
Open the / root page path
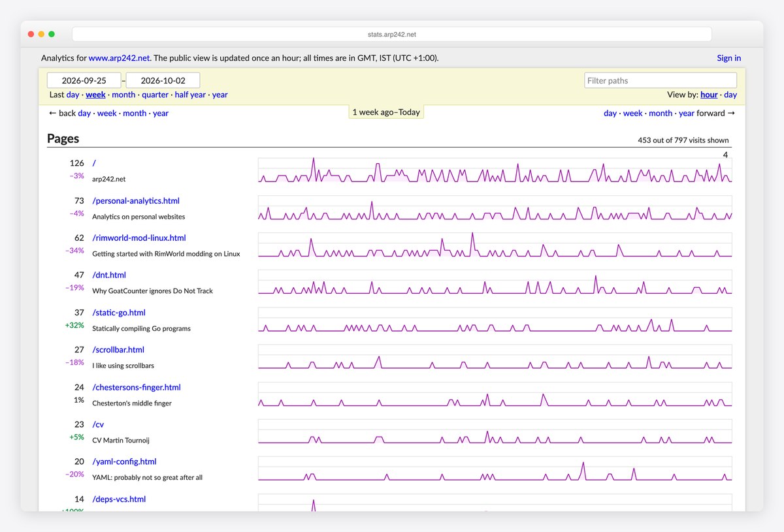click(x=95, y=163)
